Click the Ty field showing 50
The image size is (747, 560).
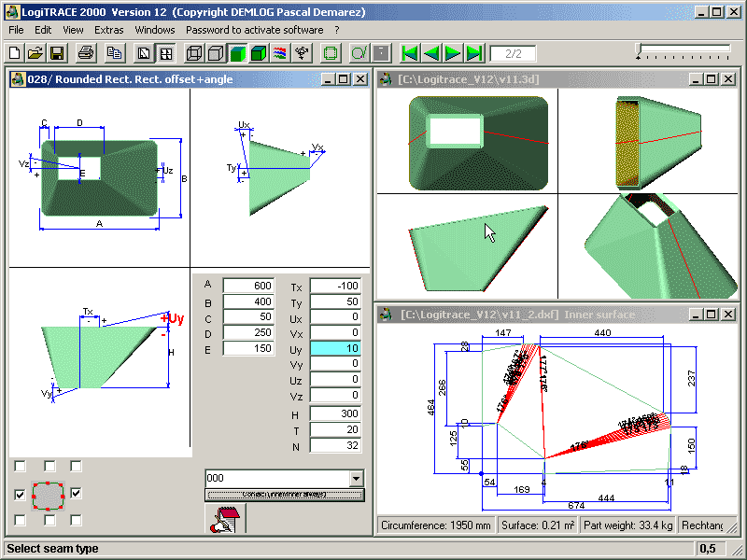tap(335, 301)
